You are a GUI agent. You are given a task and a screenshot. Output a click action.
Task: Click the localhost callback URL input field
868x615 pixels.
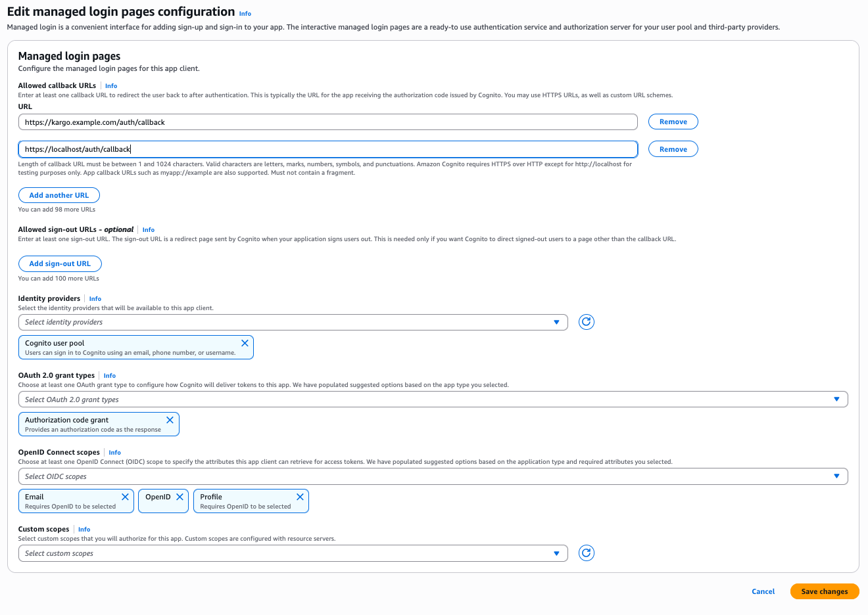tap(328, 148)
